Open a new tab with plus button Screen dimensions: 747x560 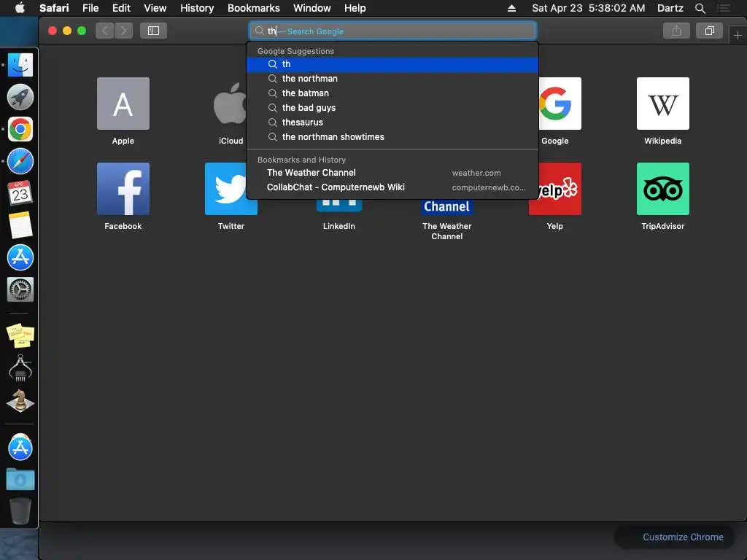[738, 35]
